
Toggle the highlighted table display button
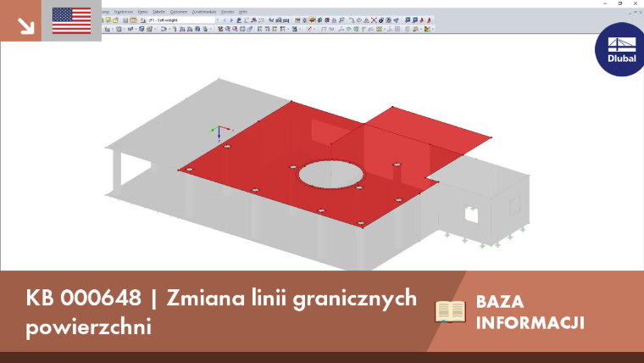(133, 20)
